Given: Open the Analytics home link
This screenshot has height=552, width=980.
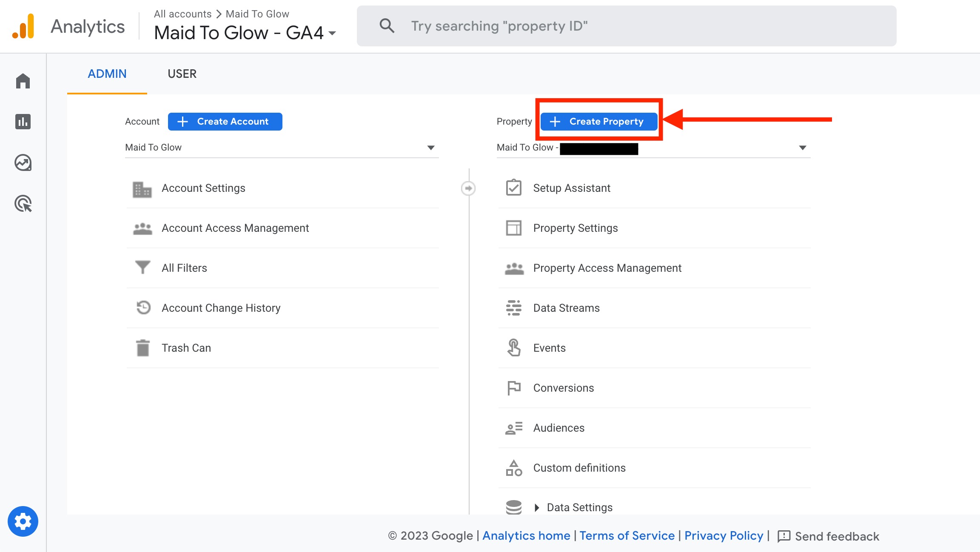Looking at the screenshot, I should click(x=526, y=536).
